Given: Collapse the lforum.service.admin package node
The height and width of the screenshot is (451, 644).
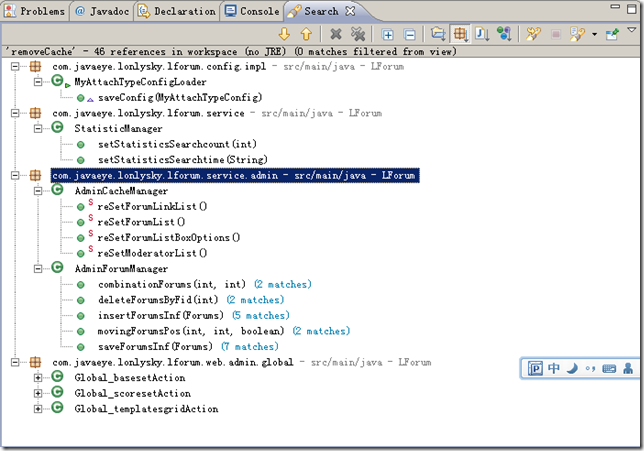Looking at the screenshot, I should (15, 175).
